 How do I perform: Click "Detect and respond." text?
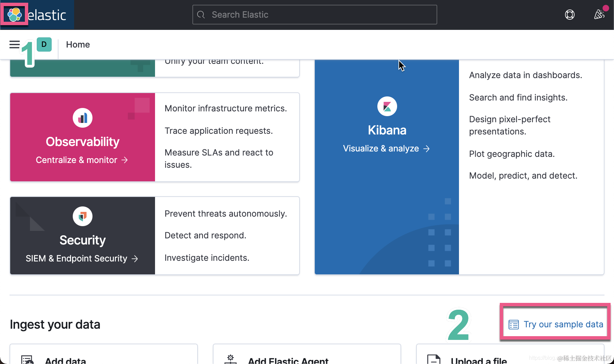[205, 235]
